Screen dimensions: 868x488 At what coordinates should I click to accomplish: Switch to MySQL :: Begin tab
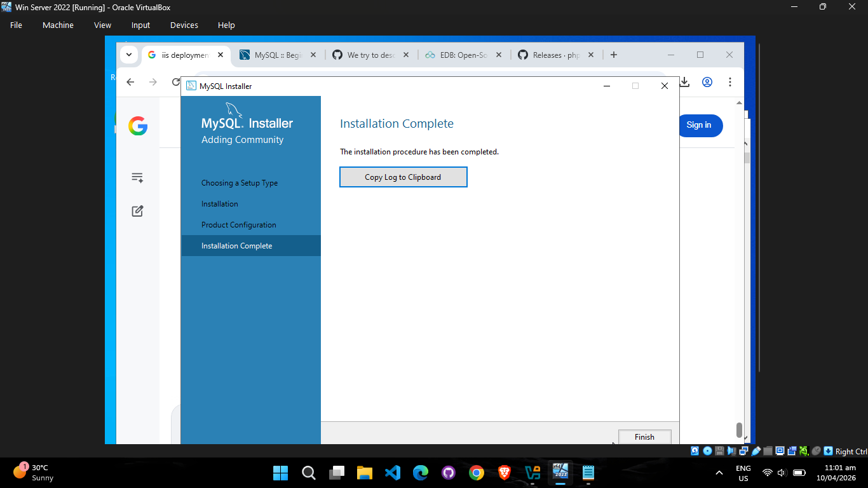(278, 55)
